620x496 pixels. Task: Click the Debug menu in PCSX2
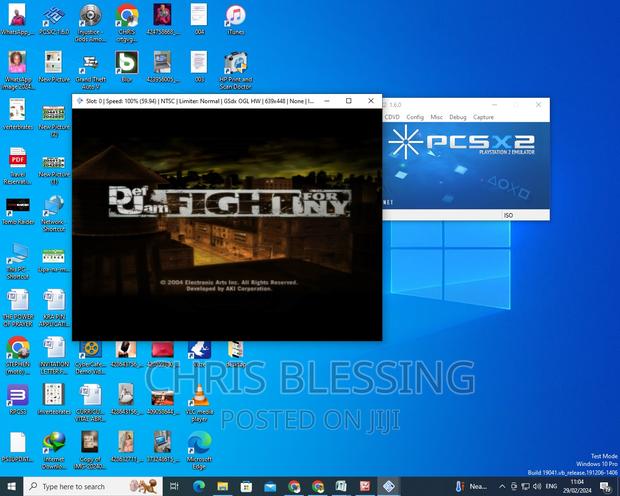coord(456,117)
